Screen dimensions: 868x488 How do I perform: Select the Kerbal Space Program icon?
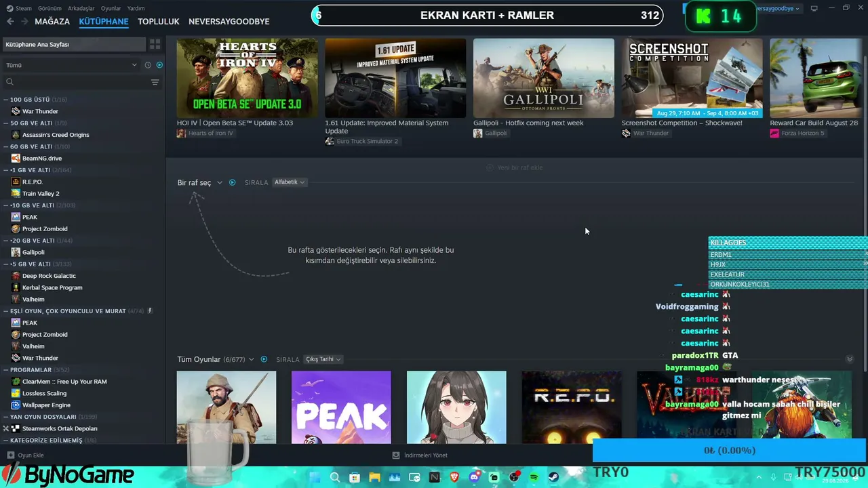point(16,287)
